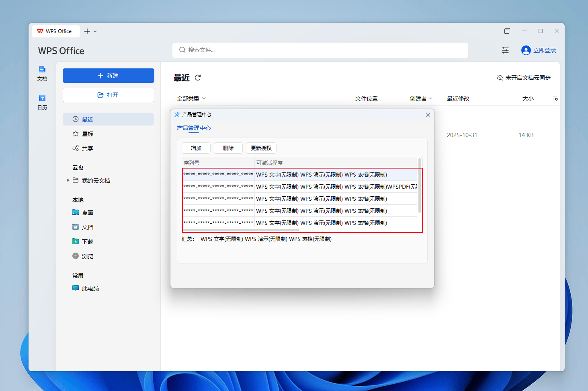Viewport: 588px width, 391px height.
Task: Expand the 我的云文档 tree item
Action: (68, 180)
